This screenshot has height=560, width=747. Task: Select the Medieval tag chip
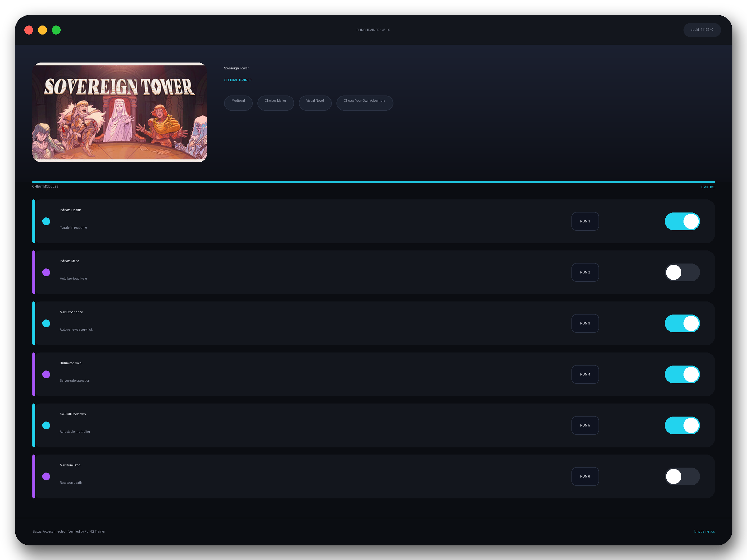click(x=238, y=103)
